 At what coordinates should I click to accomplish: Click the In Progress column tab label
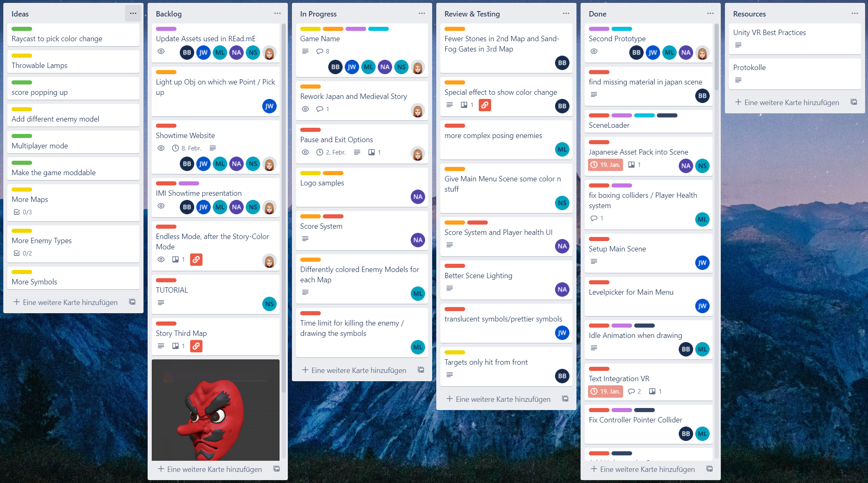click(x=318, y=14)
